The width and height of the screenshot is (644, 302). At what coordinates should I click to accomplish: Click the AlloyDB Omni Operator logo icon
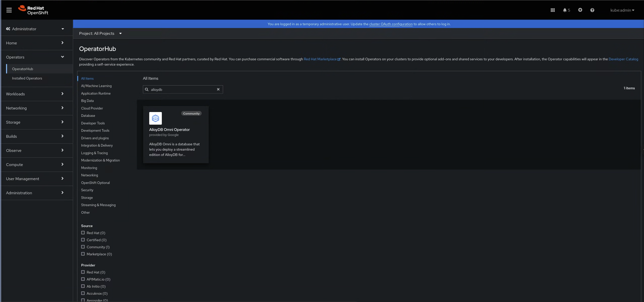(x=155, y=118)
